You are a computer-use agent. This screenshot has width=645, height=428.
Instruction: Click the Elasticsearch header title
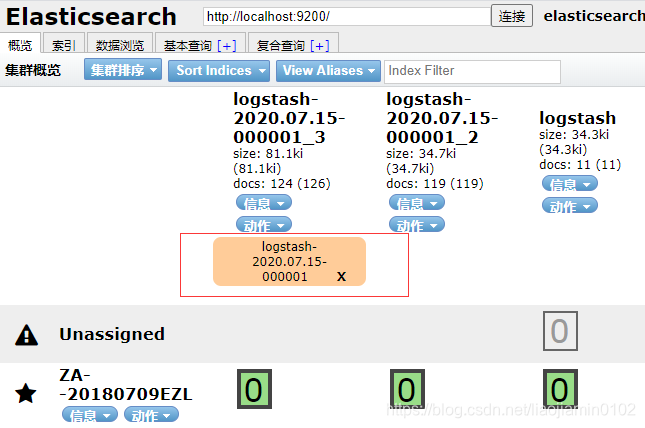point(91,17)
